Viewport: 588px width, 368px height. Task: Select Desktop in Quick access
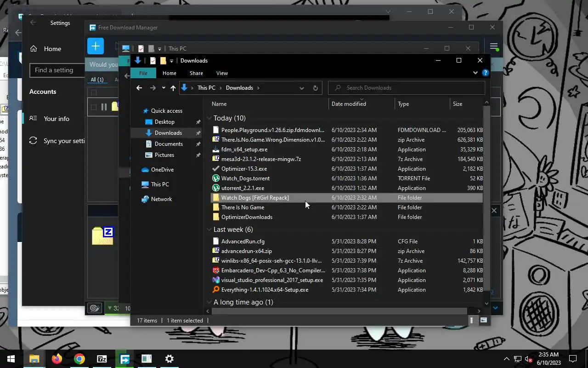coord(164,122)
